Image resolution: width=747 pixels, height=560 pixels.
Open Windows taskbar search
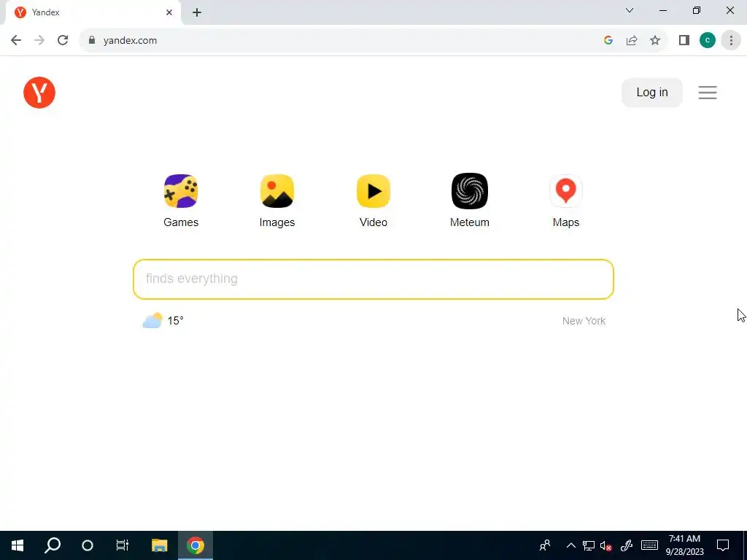coord(53,545)
